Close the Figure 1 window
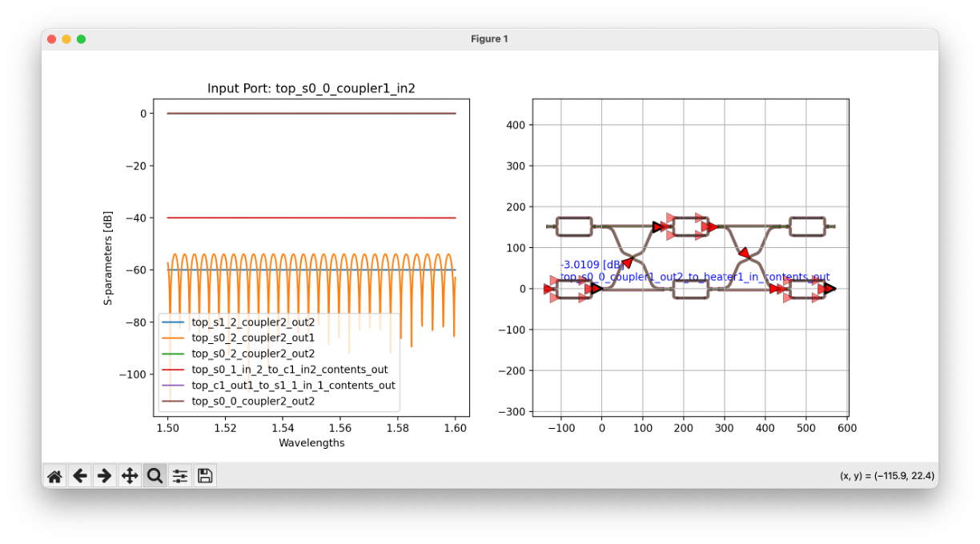Image resolution: width=980 pixels, height=544 pixels. point(52,39)
